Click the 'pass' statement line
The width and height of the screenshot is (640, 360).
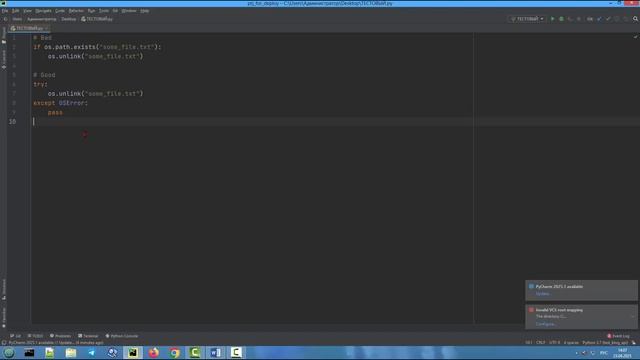55,112
